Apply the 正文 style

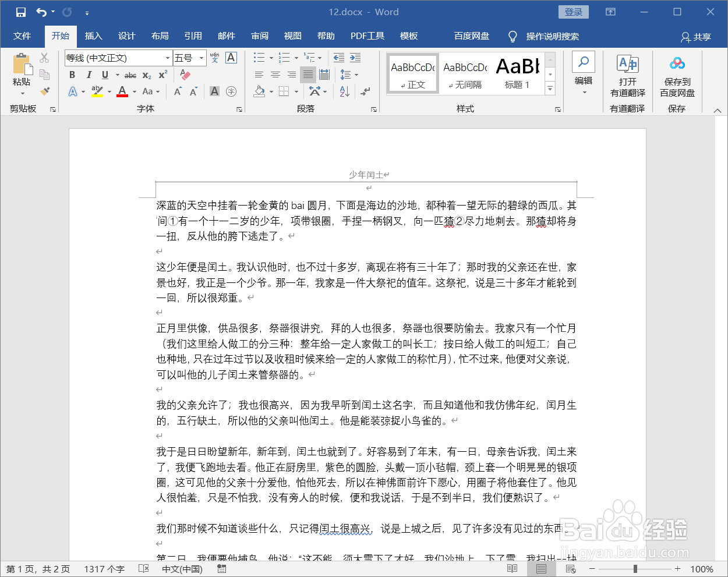tap(413, 74)
